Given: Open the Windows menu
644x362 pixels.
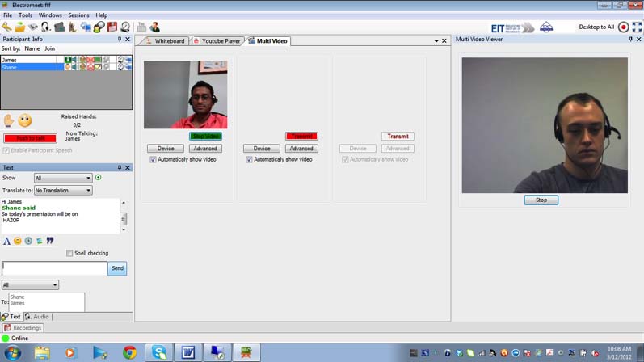Looking at the screenshot, I should click(x=50, y=15).
